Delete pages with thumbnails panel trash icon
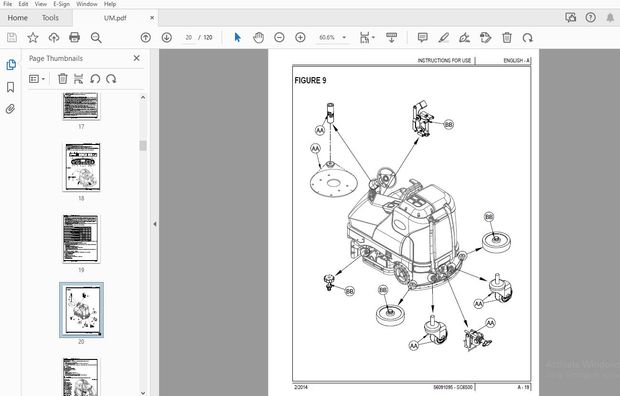 pos(62,79)
